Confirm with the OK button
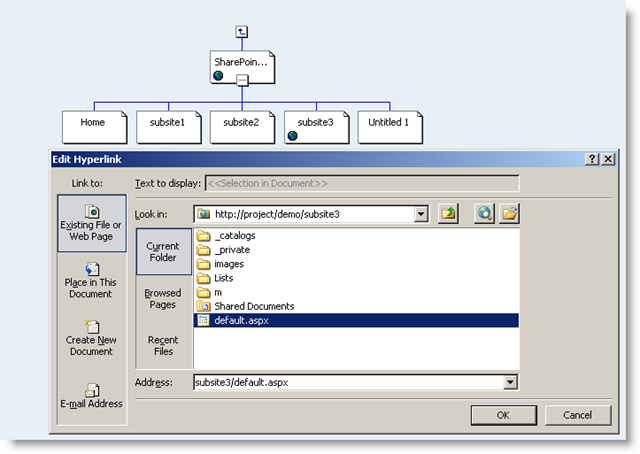The height and width of the screenshot is (454, 640). [x=503, y=415]
